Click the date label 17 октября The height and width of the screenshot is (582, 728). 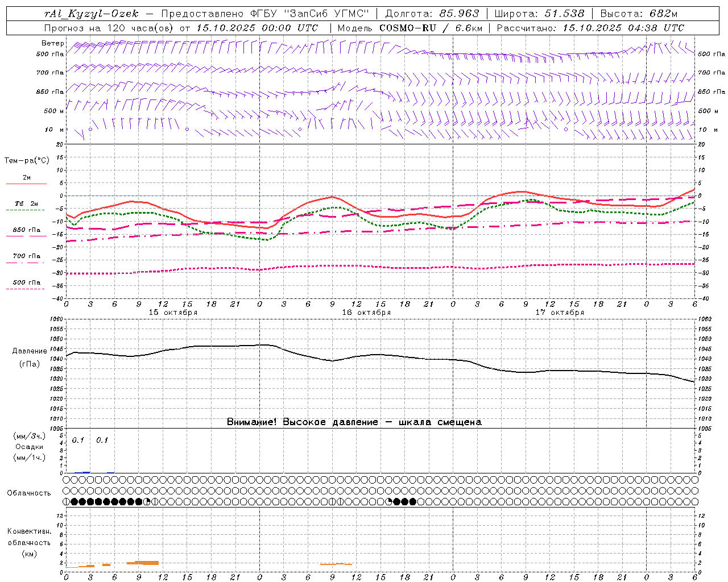pos(560,313)
